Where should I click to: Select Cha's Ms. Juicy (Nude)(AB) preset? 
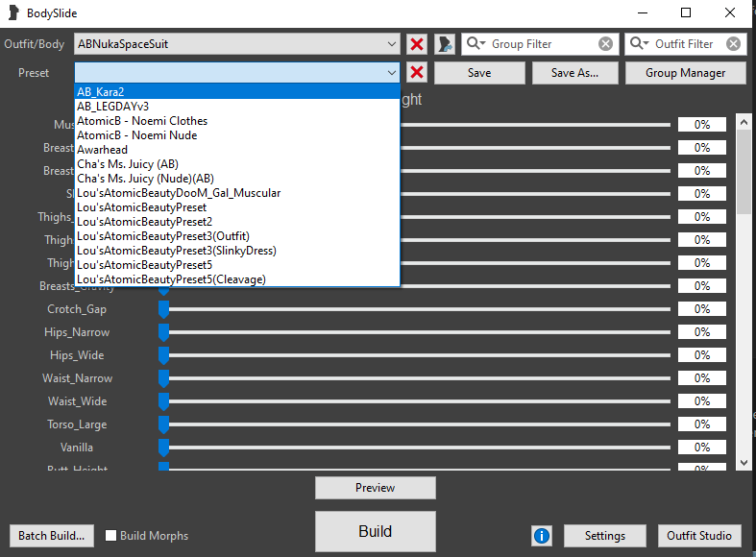click(237, 179)
